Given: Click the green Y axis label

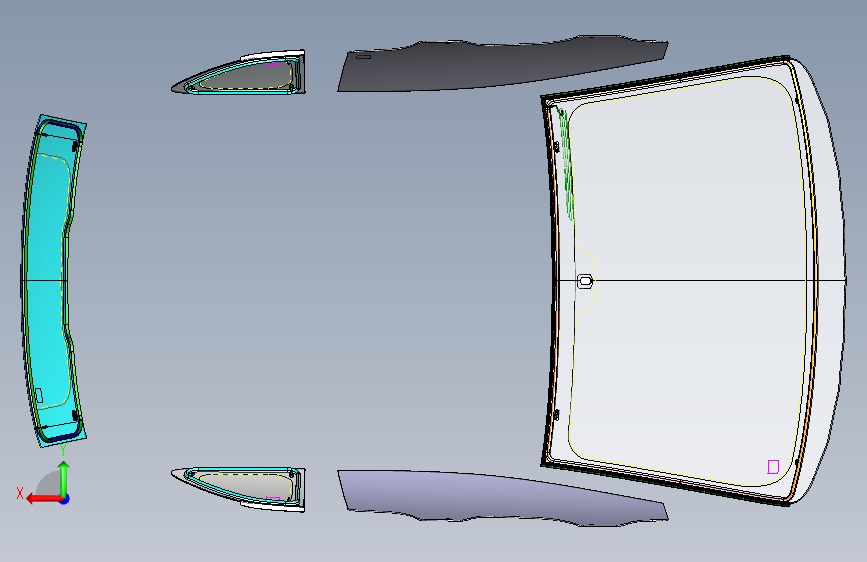Looking at the screenshot, I should (x=64, y=451).
